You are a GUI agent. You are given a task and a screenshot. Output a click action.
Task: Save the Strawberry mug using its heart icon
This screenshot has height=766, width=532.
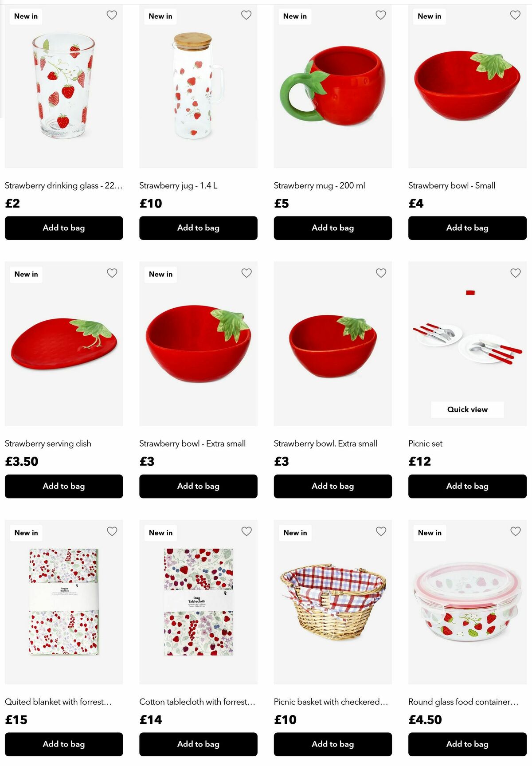381,15
